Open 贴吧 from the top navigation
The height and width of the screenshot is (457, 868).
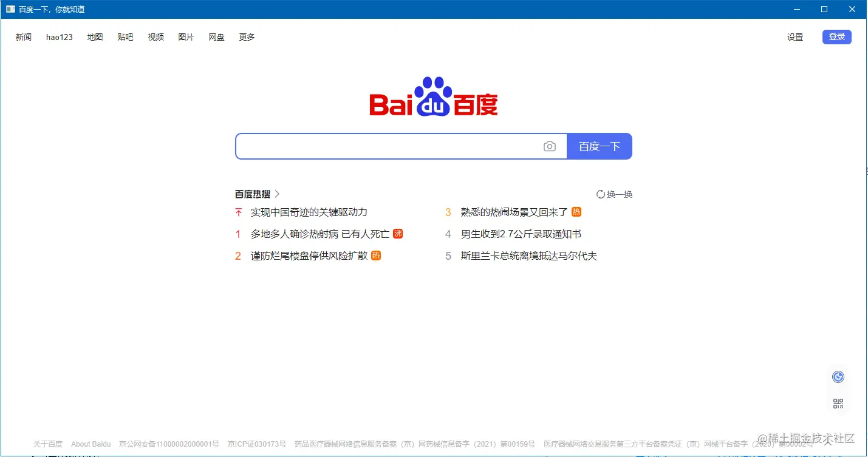click(x=125, y=37)
